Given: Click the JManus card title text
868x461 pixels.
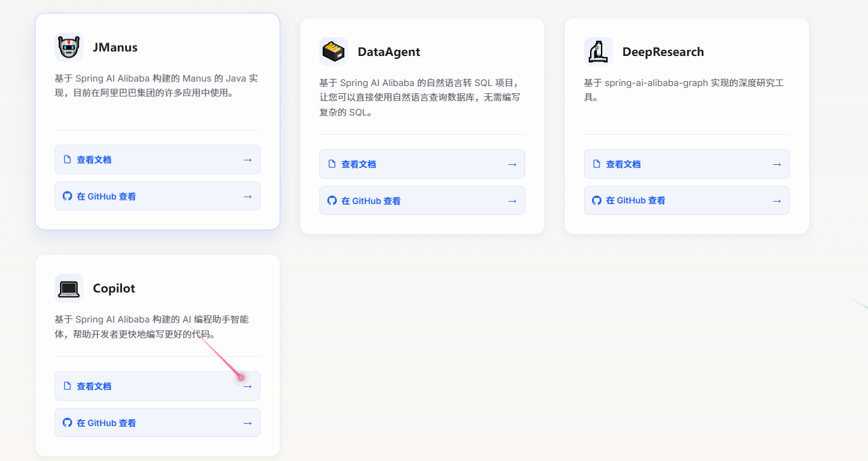Looking at the screenshot, I should click(115, 47).
